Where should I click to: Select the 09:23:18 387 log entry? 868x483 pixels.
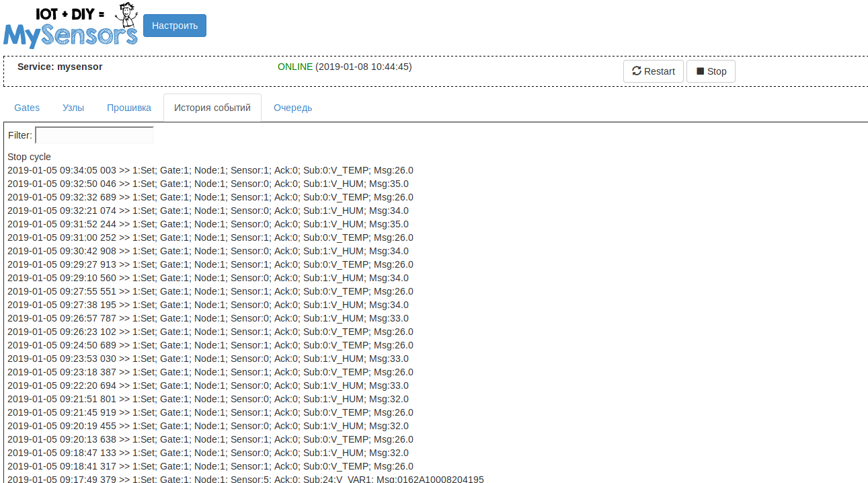pyautogui.click(x=210, y=372)
